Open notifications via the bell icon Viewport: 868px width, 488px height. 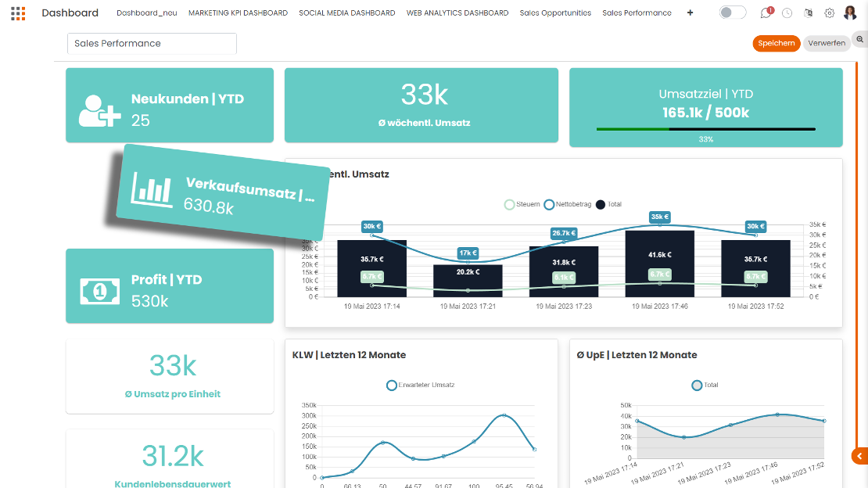[765, 13]
